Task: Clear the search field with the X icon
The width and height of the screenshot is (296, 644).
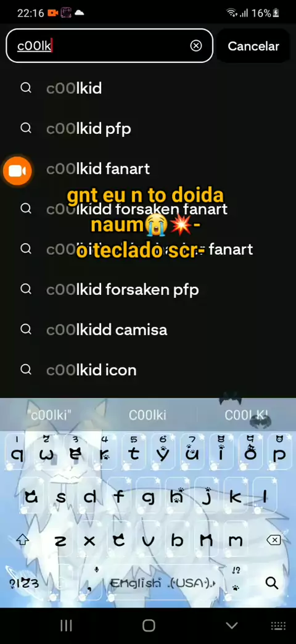Action: tap(196, 46)
